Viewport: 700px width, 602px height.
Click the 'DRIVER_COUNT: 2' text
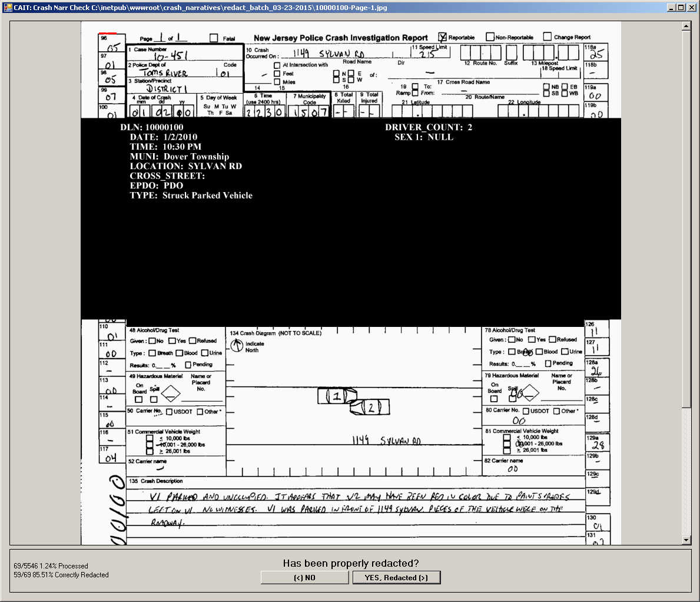pos(429,127)
